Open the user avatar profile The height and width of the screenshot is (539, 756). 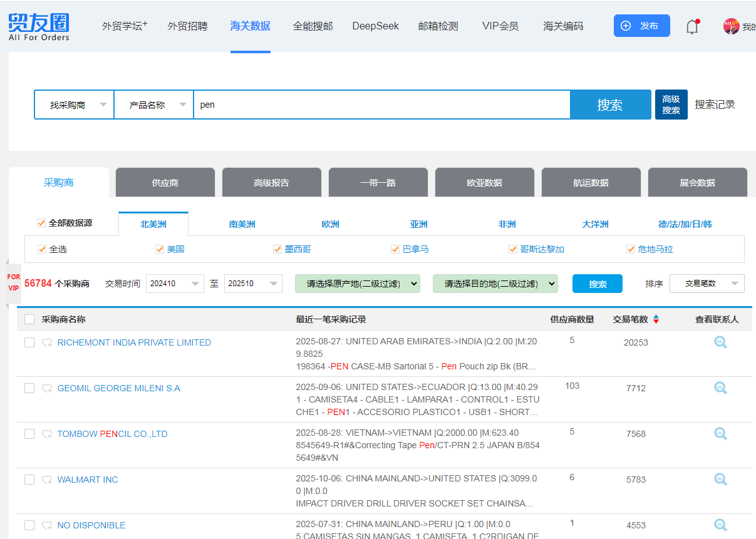(x=731, y=26)
